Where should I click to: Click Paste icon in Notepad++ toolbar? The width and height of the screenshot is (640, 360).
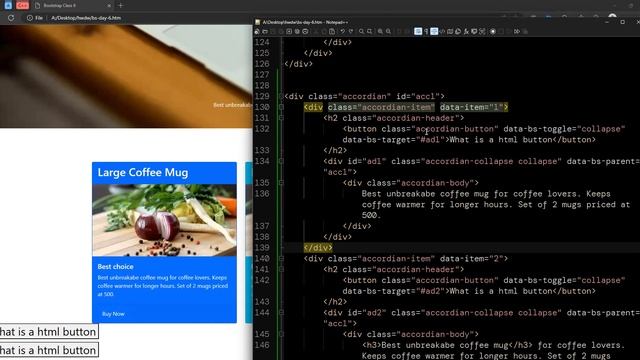[x=332, y=31]
